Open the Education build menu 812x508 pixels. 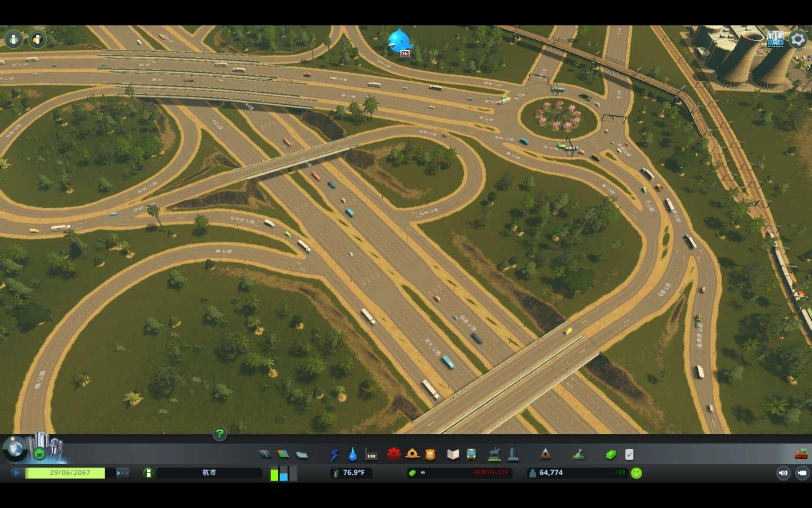tap(453, 454)
